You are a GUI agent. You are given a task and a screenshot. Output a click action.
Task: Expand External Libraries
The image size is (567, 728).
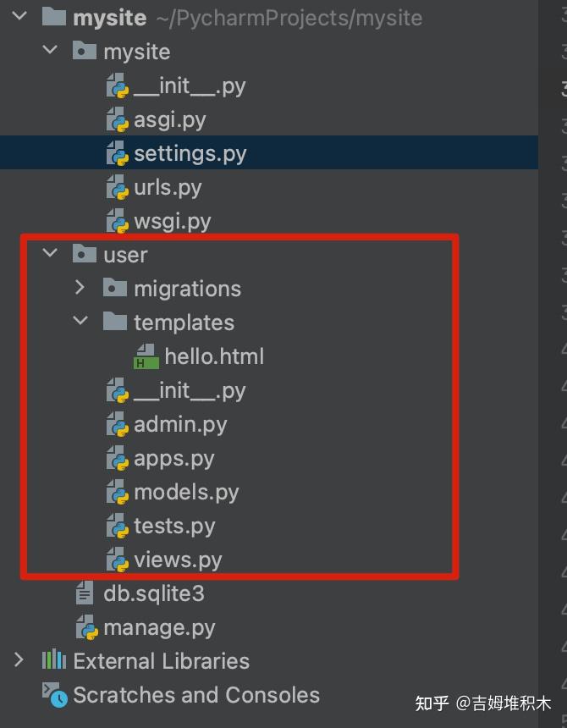17,661
